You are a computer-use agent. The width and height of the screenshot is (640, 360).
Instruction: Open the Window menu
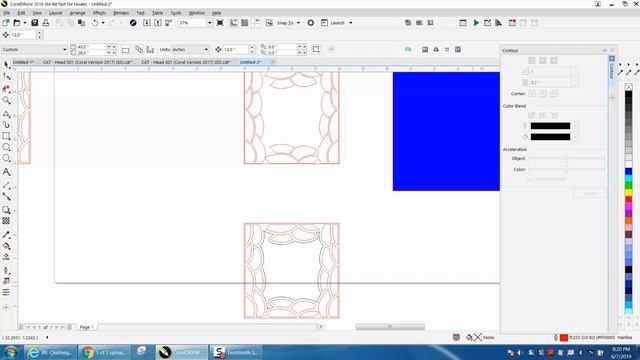pos(197,13)
